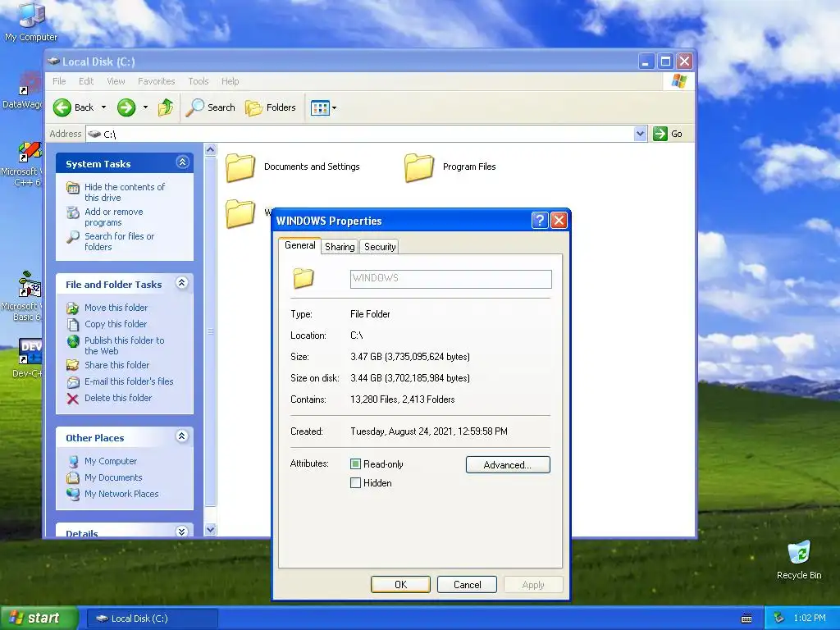Click the Start button
This screenshot has height=630, width=840.
click(x=39, y=619)
